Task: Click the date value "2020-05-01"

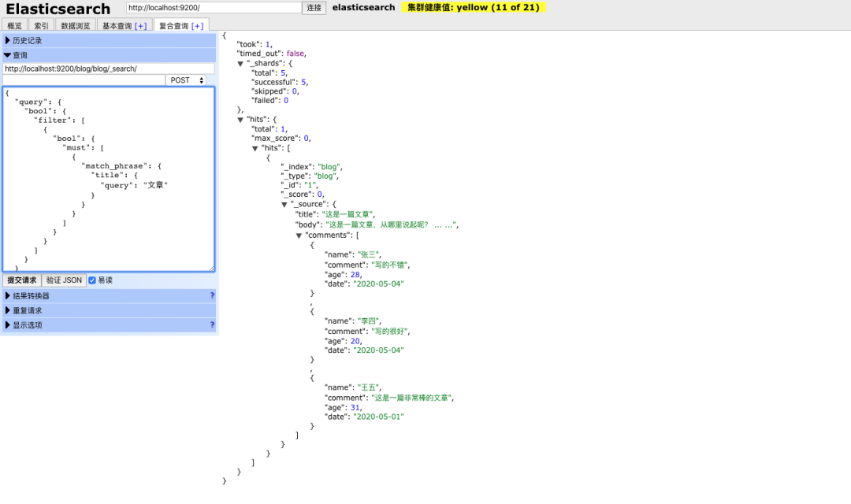Action: [x=378, y=417]
